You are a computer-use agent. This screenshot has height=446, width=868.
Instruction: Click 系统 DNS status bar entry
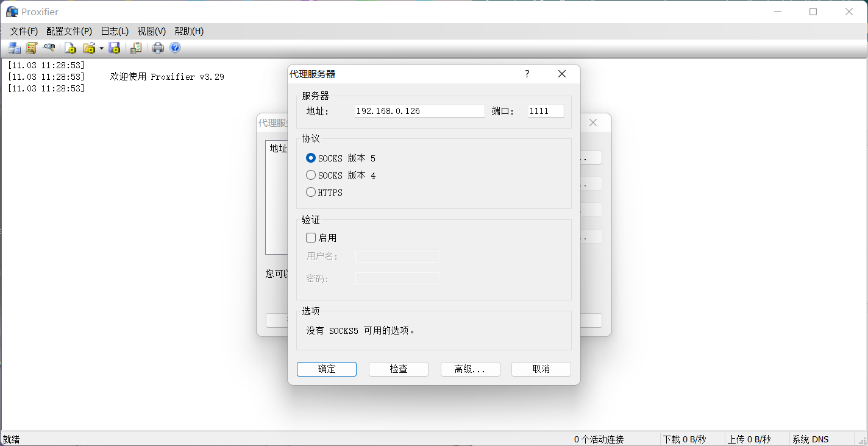click(x=810, y=439)
